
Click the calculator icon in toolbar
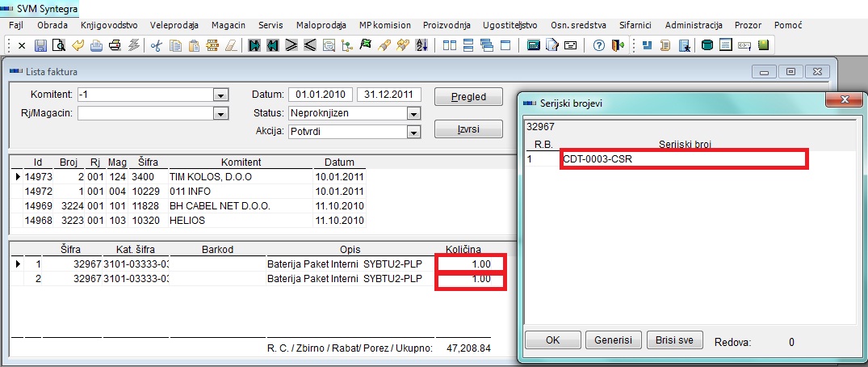[x=533, y=45]
